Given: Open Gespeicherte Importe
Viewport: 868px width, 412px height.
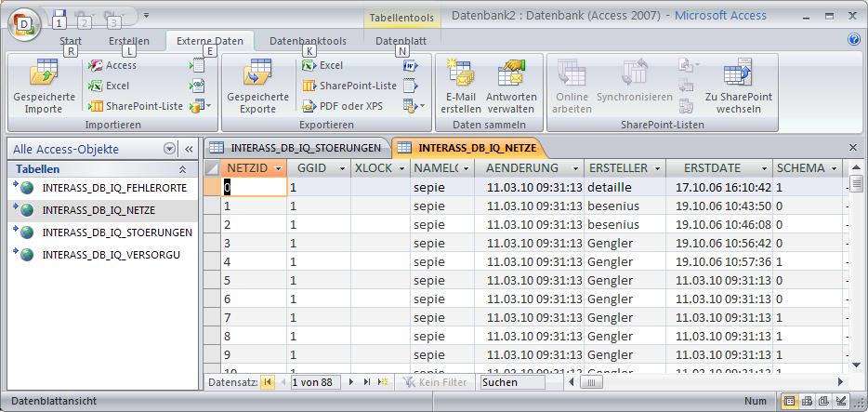Looking at the screenshot, I should [x=45, y=86].
